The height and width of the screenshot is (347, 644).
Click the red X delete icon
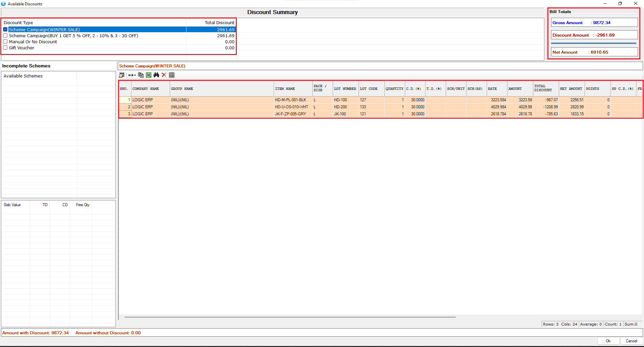click(x=164, y=75)
